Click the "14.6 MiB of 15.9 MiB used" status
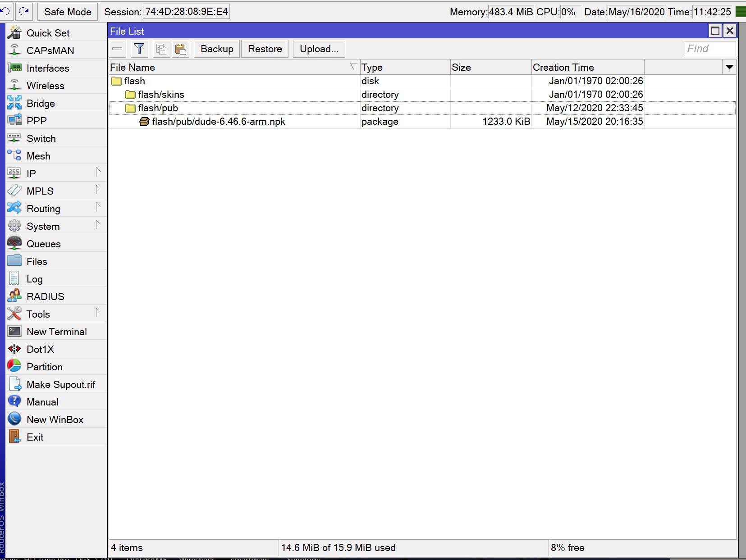 pyautogui.click(x=338, y=547)
